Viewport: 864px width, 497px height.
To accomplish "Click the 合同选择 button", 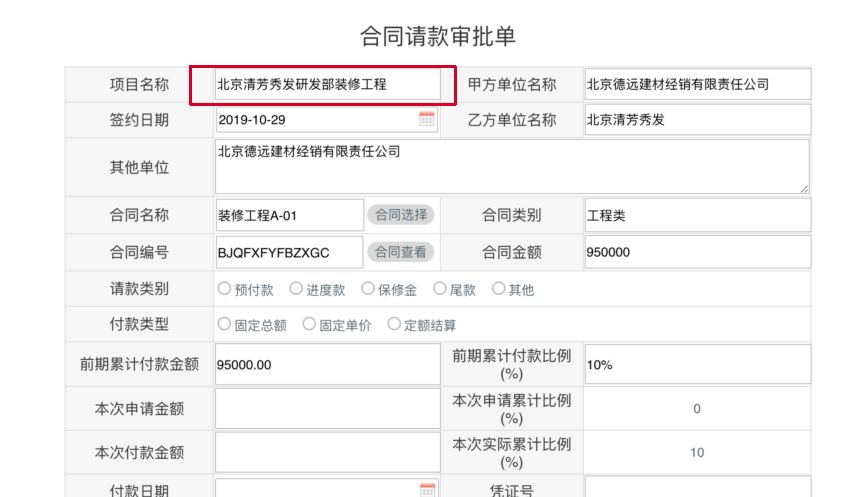I will 401,215.
